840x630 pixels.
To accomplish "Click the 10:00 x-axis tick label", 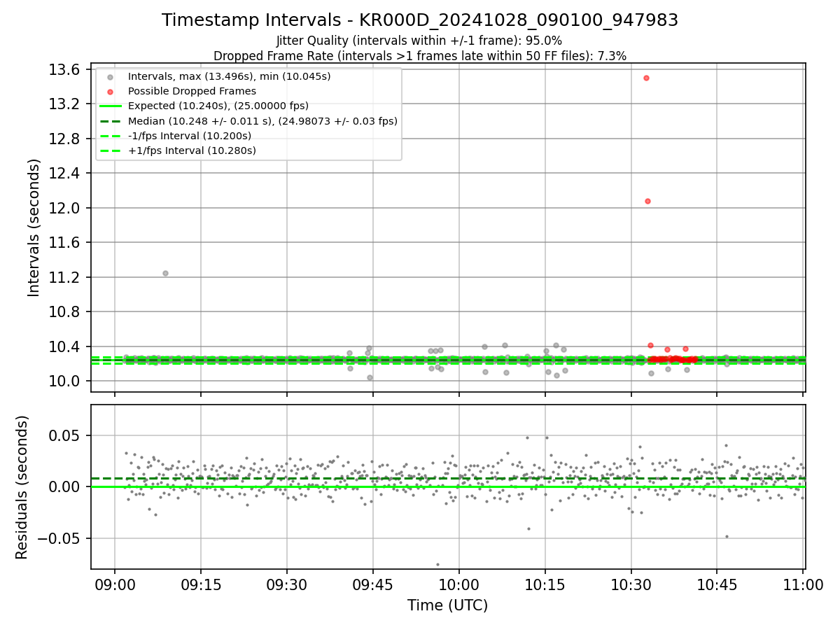I will pyautogui.click(x=459, y=584).
